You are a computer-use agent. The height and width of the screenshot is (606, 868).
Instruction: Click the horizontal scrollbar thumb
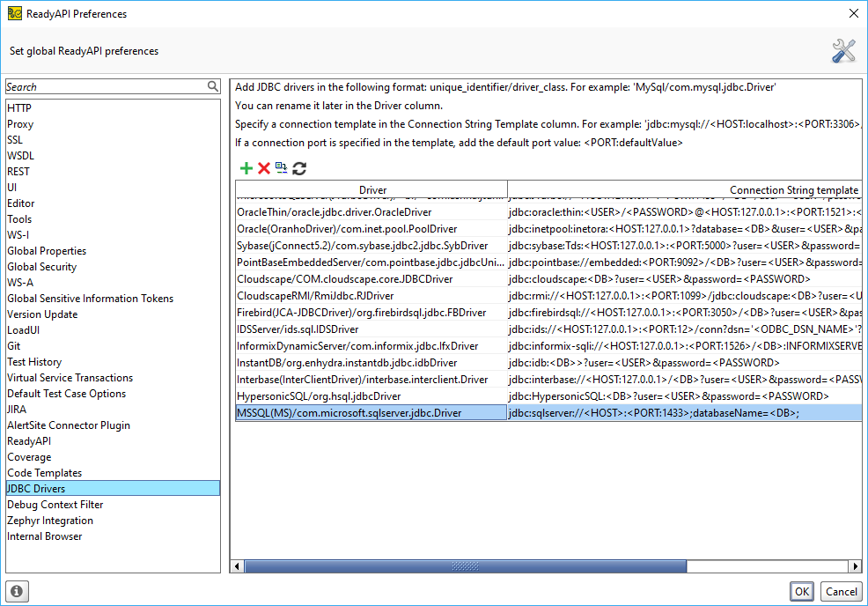[466, 566]
